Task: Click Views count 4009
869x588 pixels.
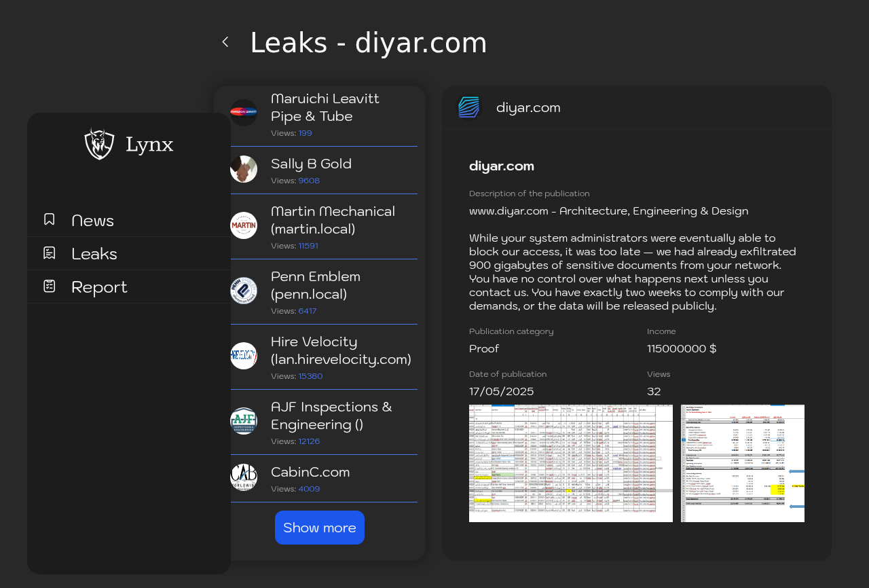Action: 309,489
